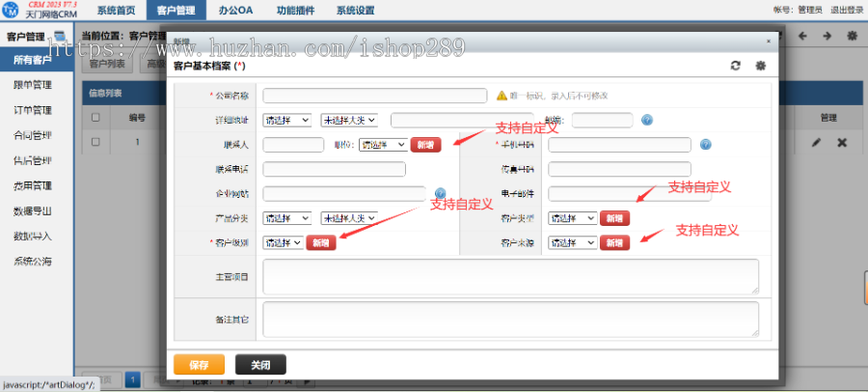868x392 pixels.
Task: Open the 功能插件 top menu
Action: pyautogui.click(x=296, y=10)
